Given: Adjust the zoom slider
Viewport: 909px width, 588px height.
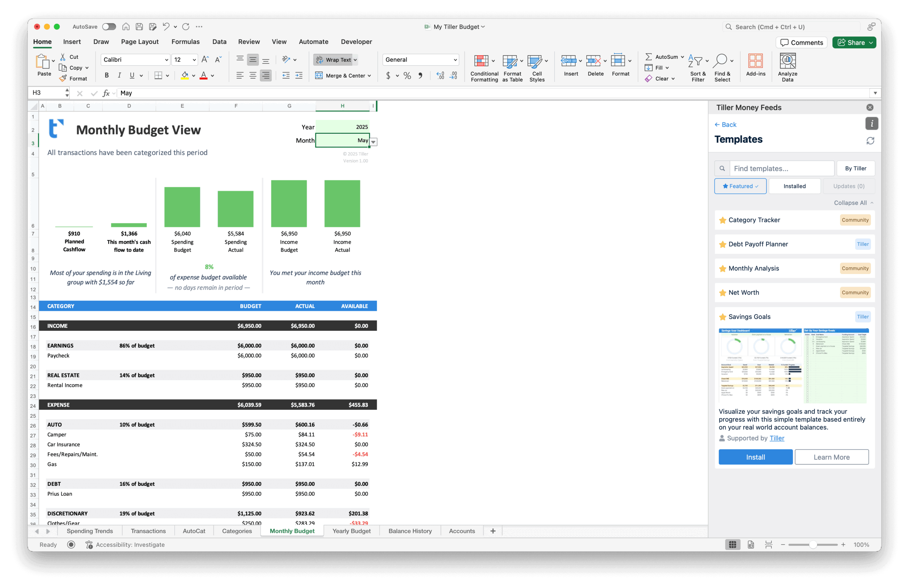Looking at the screenshot, I should pyautogui.click(x=813, y=545).
